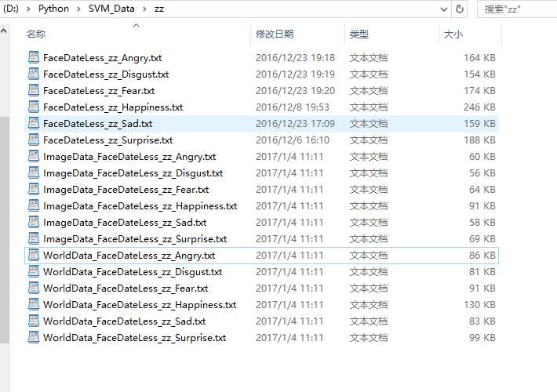Sort files by 名称 column header
This screenshot has width=557, height=392.
click(x=36, y=34)
